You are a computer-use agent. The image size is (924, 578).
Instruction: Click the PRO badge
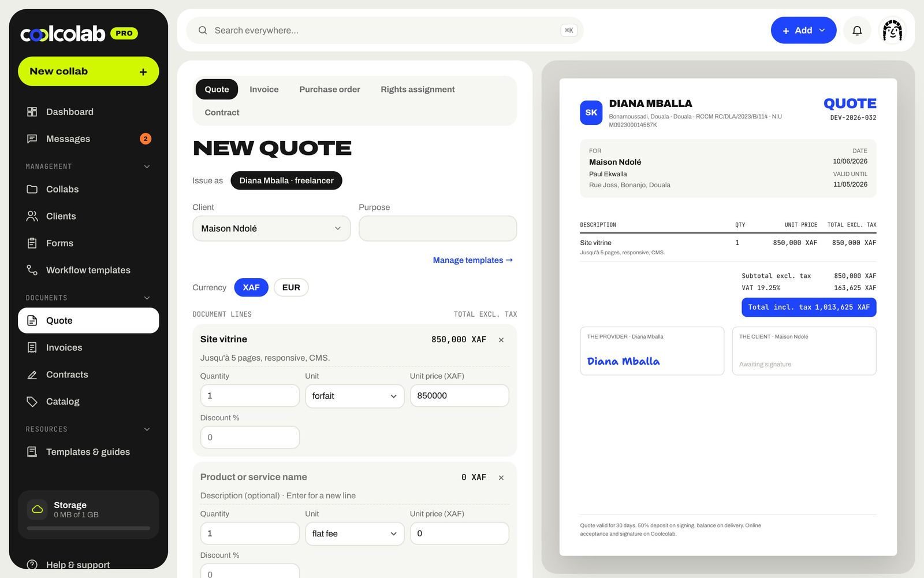[124, 33]
